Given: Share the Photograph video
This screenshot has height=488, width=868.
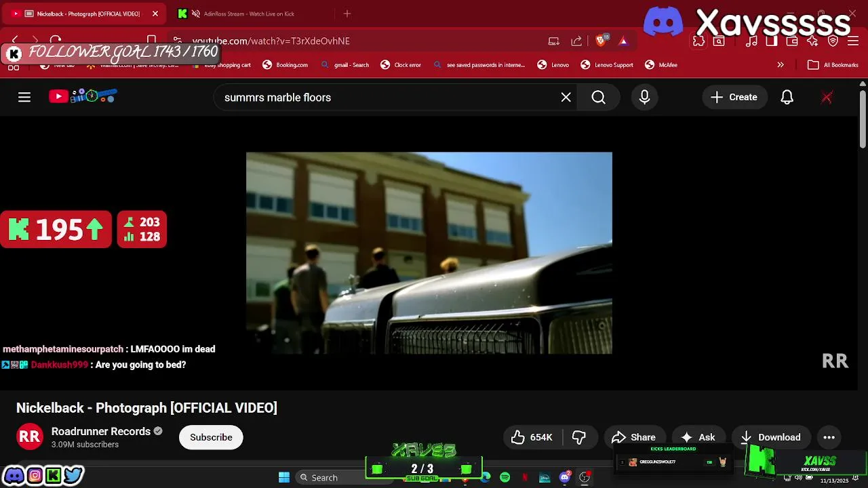Looking at the screenshot, I should [x=634, y=437].
